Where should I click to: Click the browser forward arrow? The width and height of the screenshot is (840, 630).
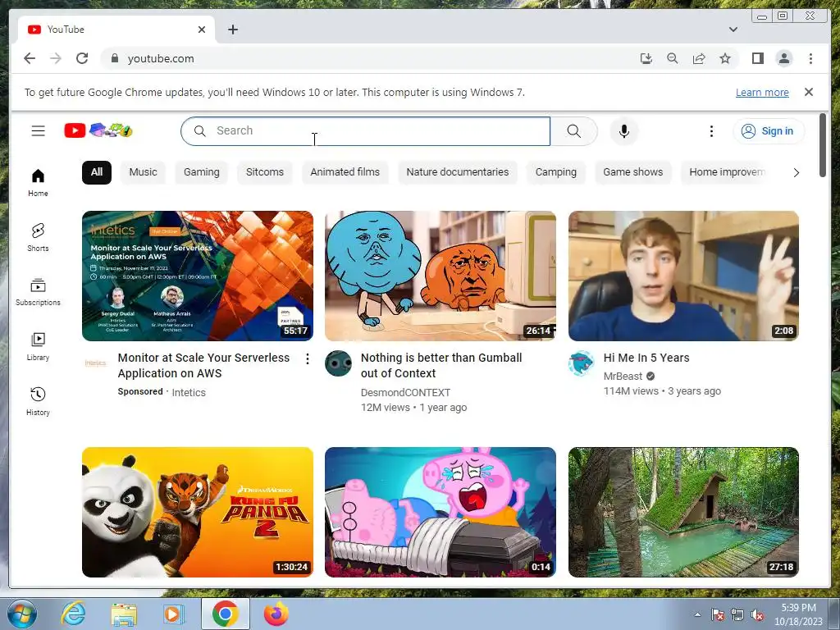point(56,58)
